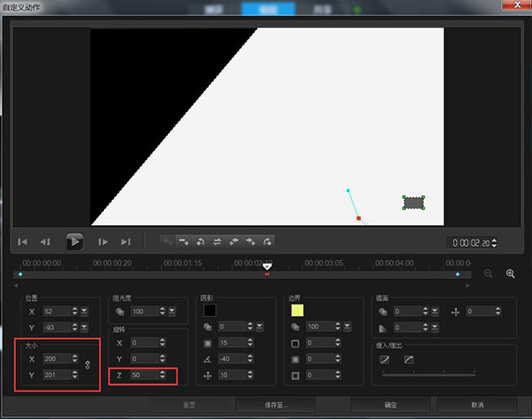Step back to the previous frame

45,242
